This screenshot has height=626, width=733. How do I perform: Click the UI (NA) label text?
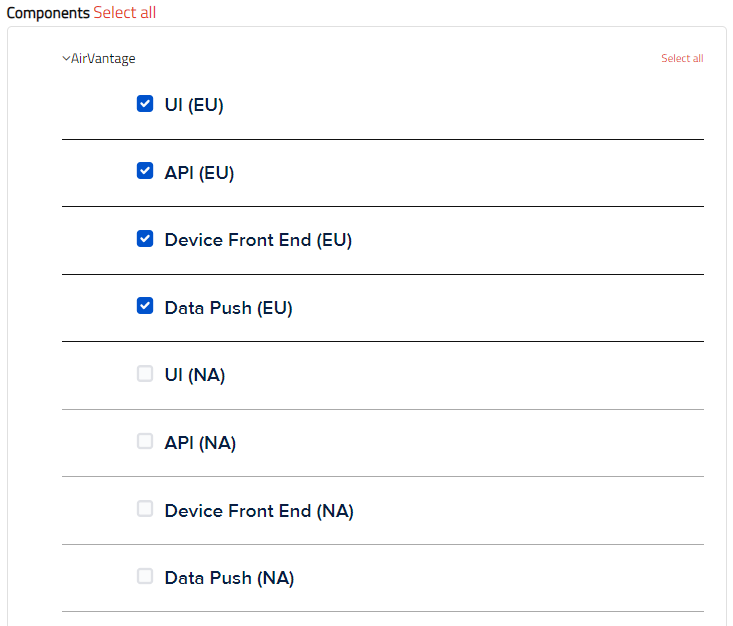[x=195, y=375]
